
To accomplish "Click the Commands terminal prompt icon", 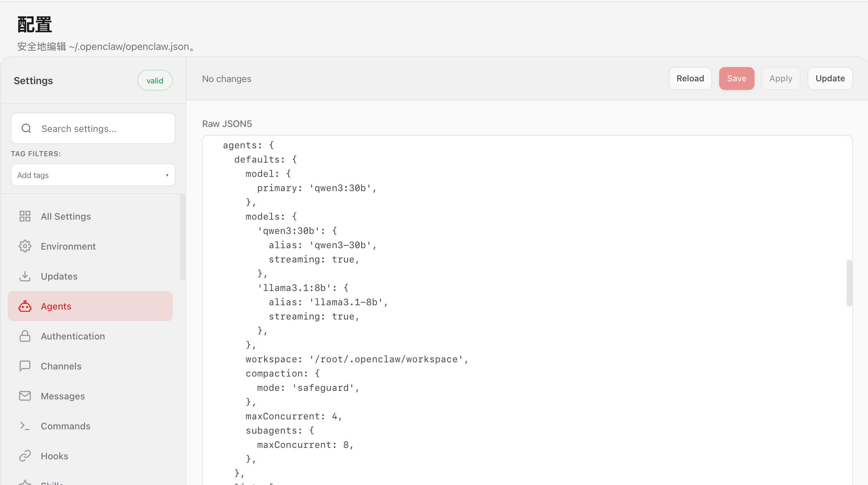I will (25, 426).
